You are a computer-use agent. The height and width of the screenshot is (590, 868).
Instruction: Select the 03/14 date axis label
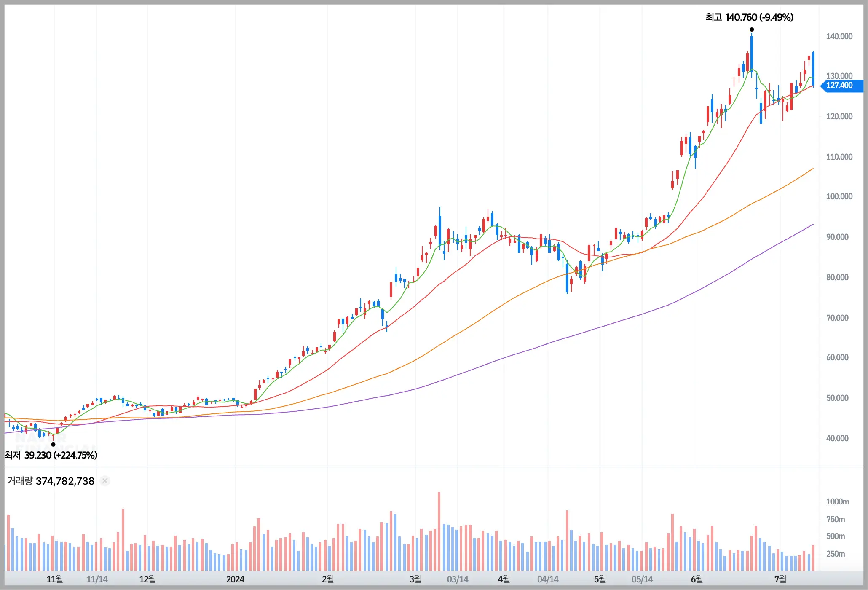pyautogui.click(x=458, y=579)
